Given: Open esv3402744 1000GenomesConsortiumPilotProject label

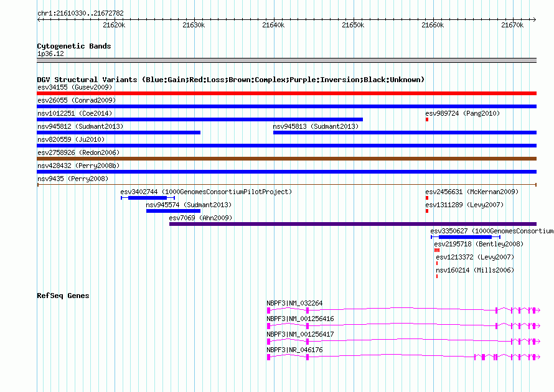Looking at the screenshot, I should click(206, 192).
